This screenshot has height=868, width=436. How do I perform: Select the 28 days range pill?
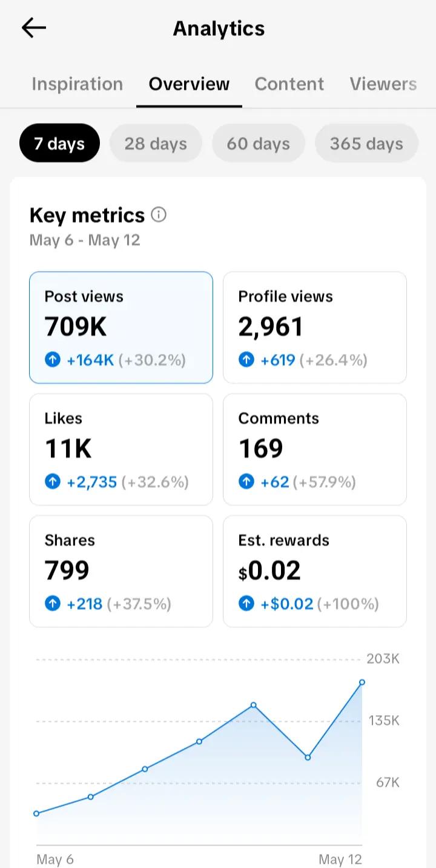156,143
